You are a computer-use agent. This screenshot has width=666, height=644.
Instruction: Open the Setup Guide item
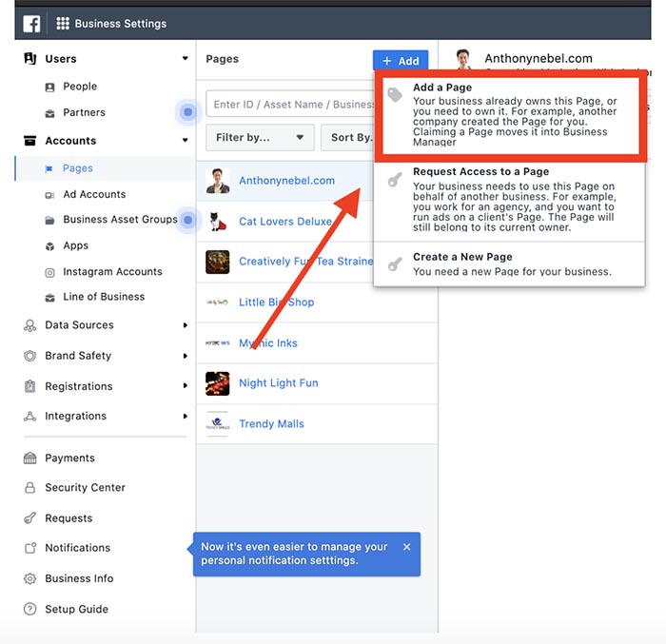[x=76, y=609]
